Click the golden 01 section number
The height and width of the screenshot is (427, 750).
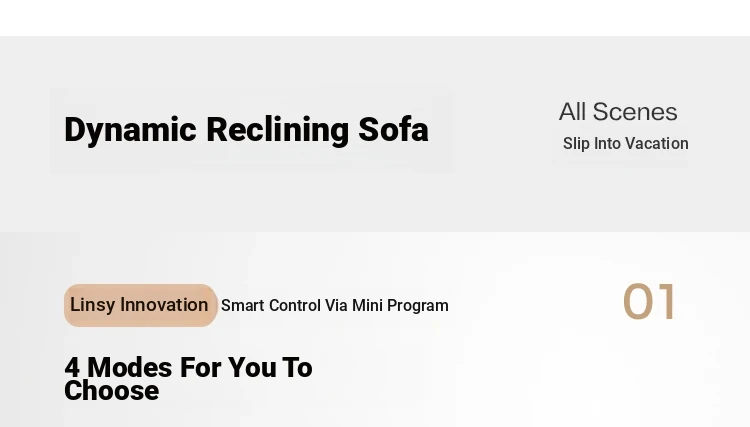click(x=650, y=301)
